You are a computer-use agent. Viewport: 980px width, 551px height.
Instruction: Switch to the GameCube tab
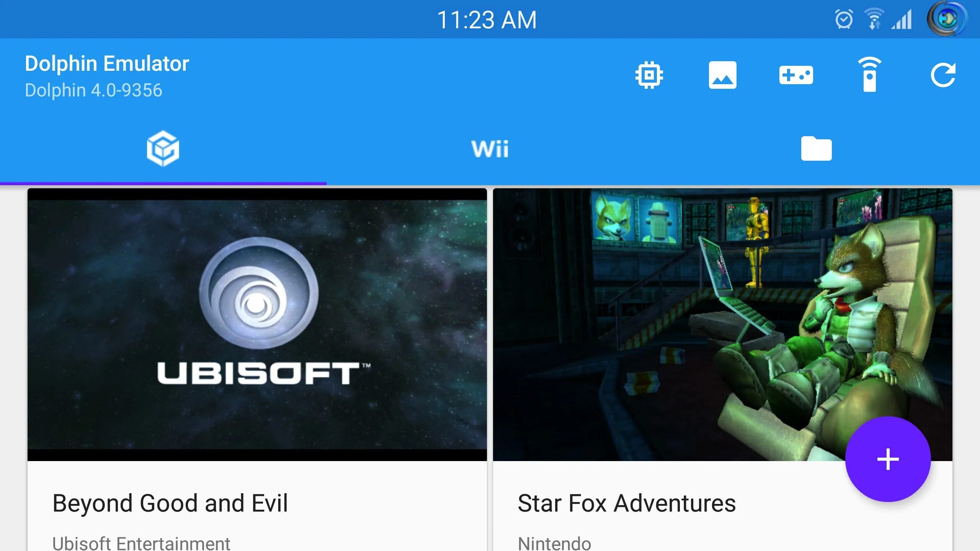[x=163, y=148]
